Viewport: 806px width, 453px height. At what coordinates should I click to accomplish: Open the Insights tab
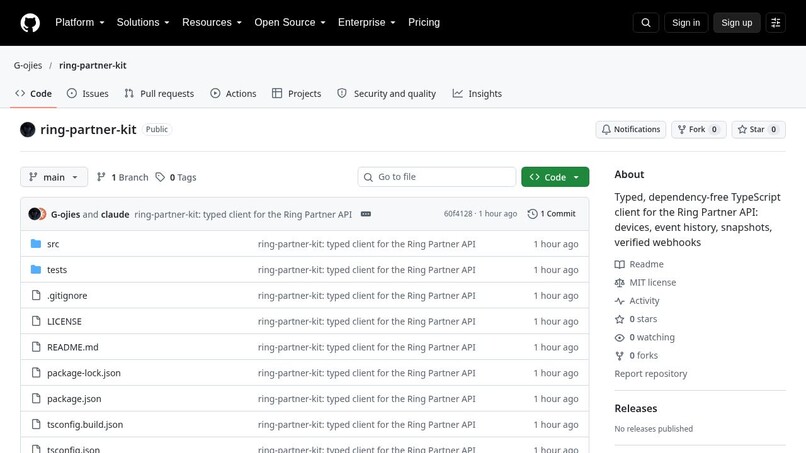pos(477,94)
